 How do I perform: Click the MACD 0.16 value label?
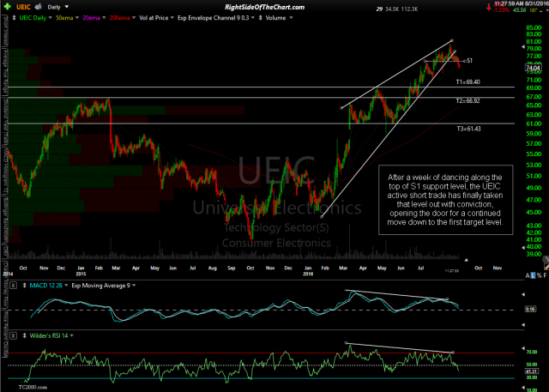(x=530, y=309)
